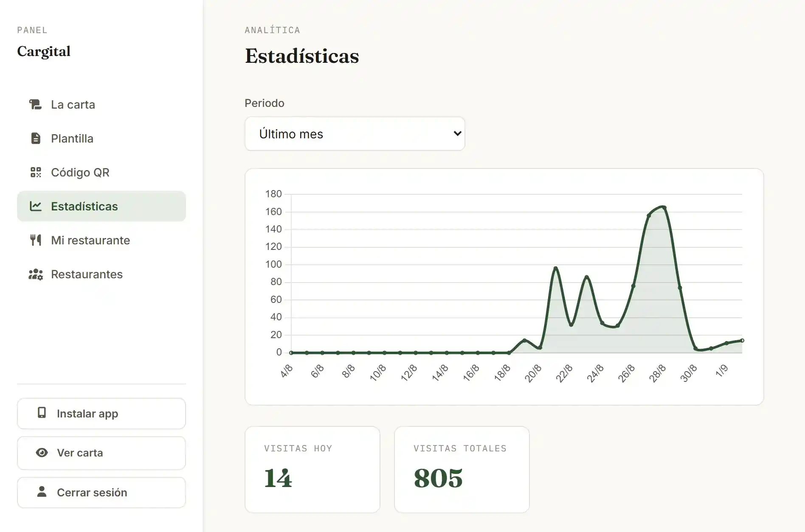Image resolution: width=805 pixels, height=532 pixels.
Task: Click the Visitas totales value 805
Action: pos(438,478)
